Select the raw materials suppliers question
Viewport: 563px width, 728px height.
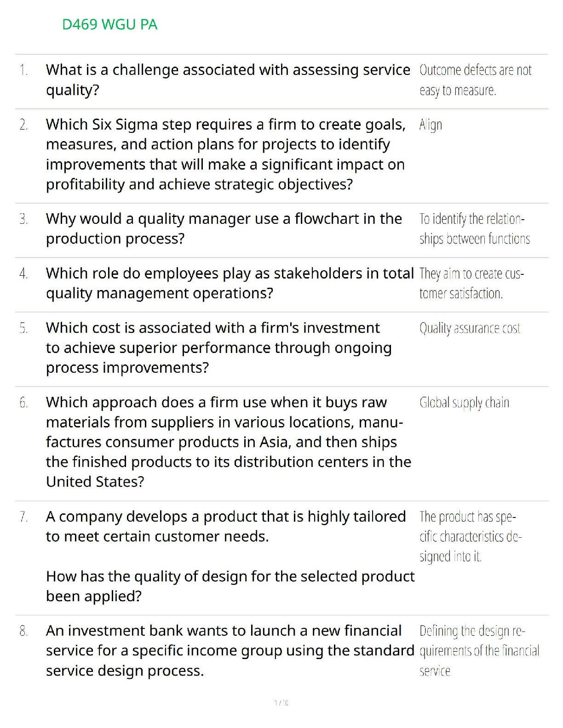pyautogui.click(x=228, y=442)
